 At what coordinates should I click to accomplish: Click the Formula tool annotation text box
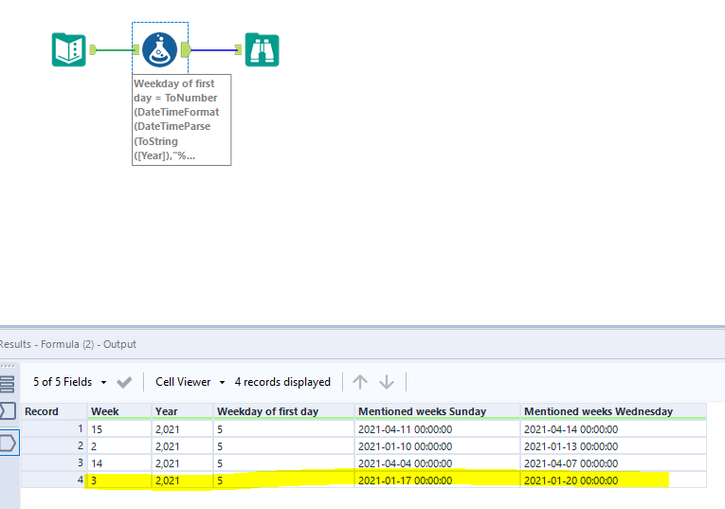[x=181, y=120]
